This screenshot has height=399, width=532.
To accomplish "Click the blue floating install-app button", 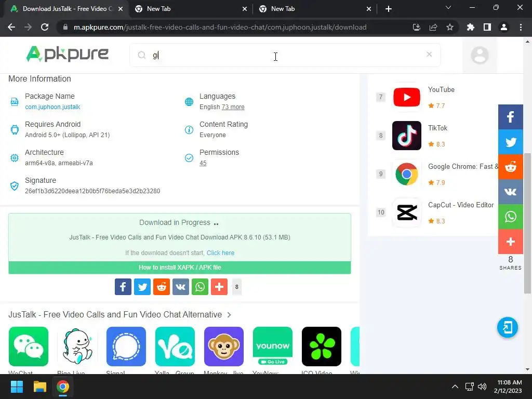I will 507,327.
